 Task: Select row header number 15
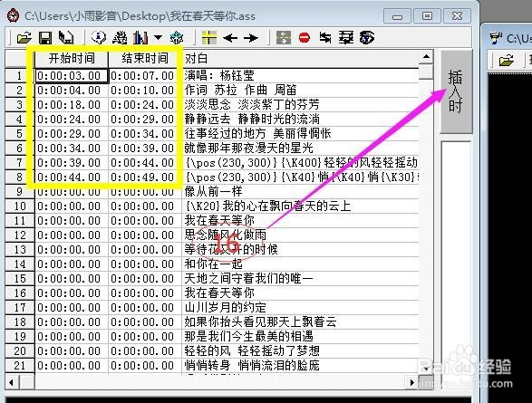pyautogui.click(x=20, y=279)
